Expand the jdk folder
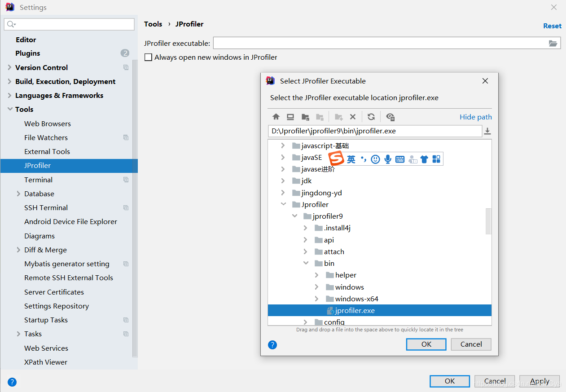The height and width of the screenshot is (392, 566). (x=283, y=181)
